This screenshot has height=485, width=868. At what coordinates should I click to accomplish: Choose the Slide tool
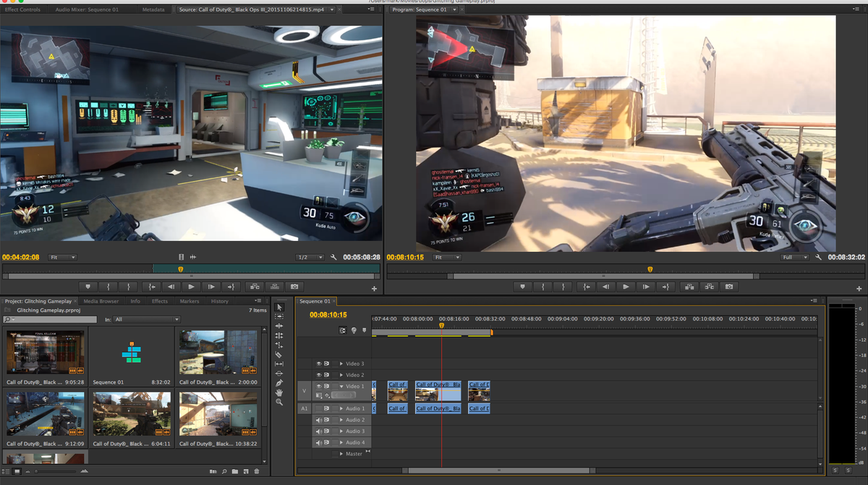pyautogui.click(x=279, y=374)
